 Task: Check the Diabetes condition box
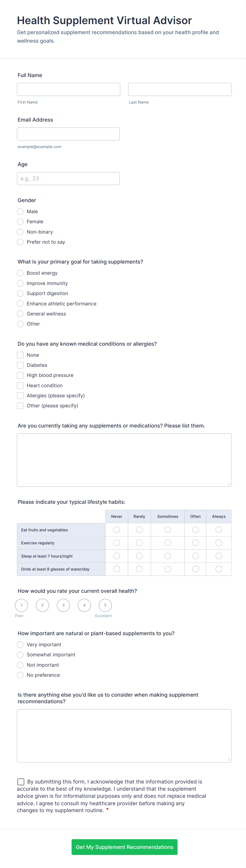[21, 365]
